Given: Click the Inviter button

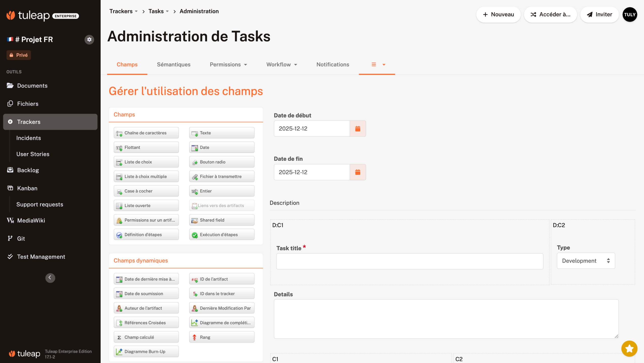Looking at the screenshot, I should click(599, 15).
